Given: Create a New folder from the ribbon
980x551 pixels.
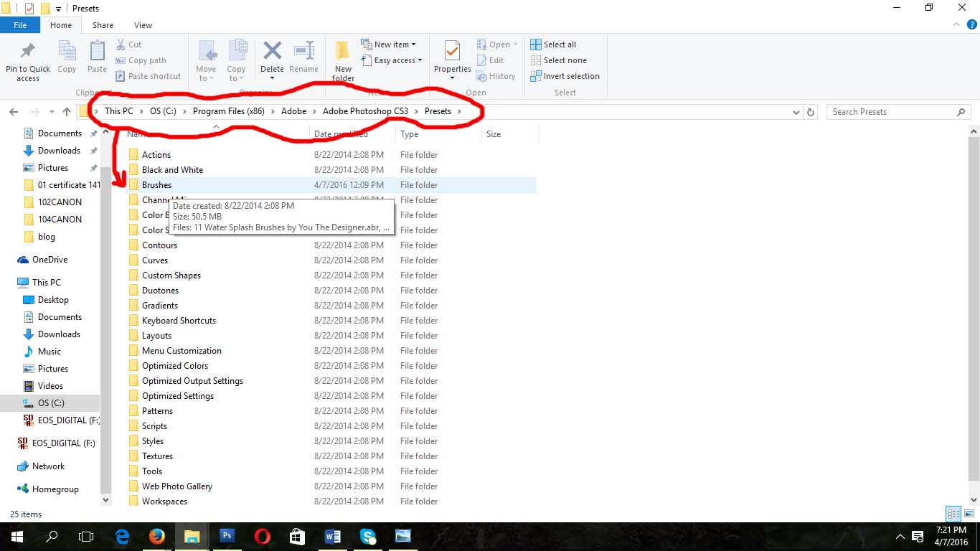Looking at the screenshot, I should pos(343,61).
